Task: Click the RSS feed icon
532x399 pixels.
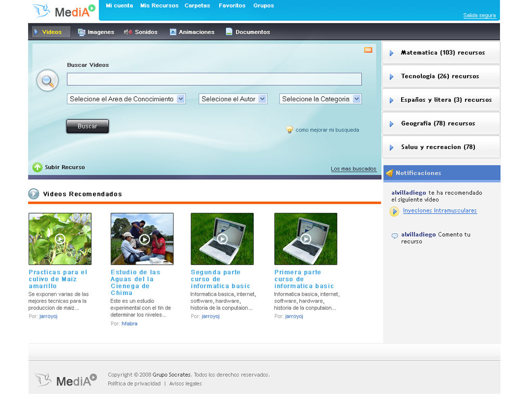Action: [368, 50]
